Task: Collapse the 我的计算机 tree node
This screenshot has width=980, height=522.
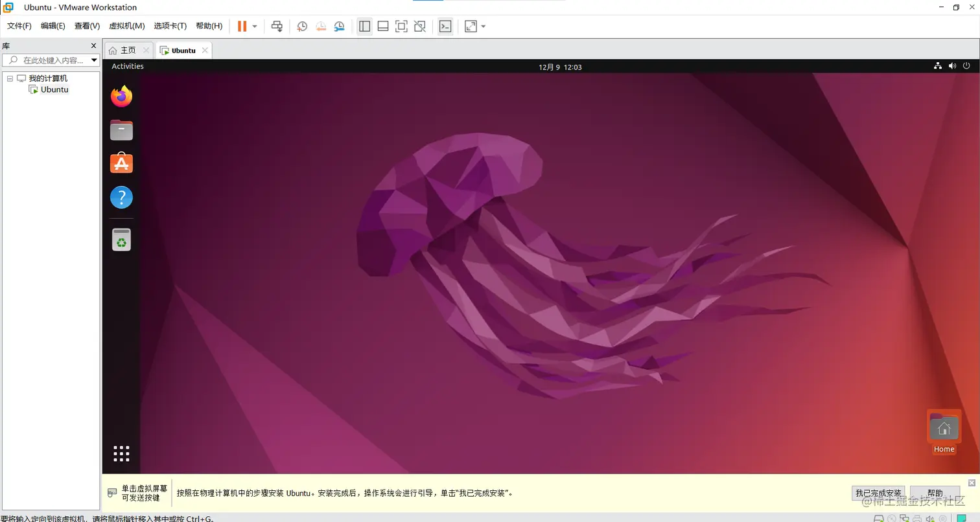Action: coord(10,78)
